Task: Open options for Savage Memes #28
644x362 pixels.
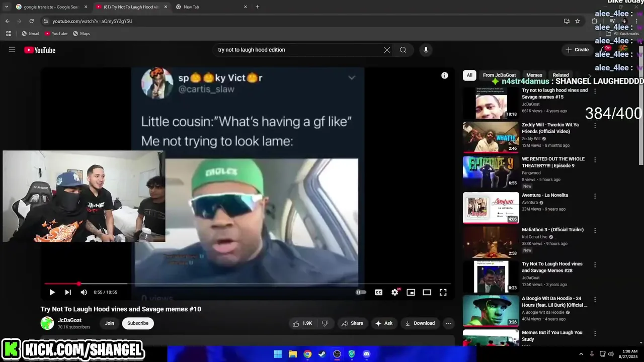Action: click(595, 264)
